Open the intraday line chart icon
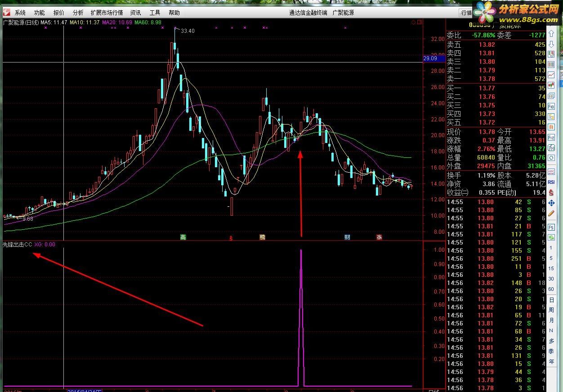 (x=551, y=75)
